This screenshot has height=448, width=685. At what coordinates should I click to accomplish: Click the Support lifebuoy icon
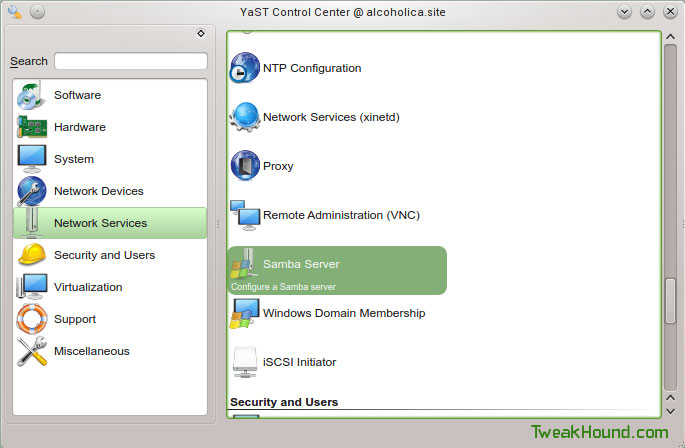31,319
